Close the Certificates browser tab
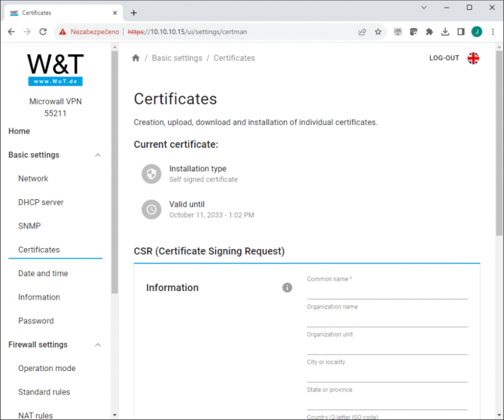The width and height of the screenshot is (504, 420). point(115,13)
